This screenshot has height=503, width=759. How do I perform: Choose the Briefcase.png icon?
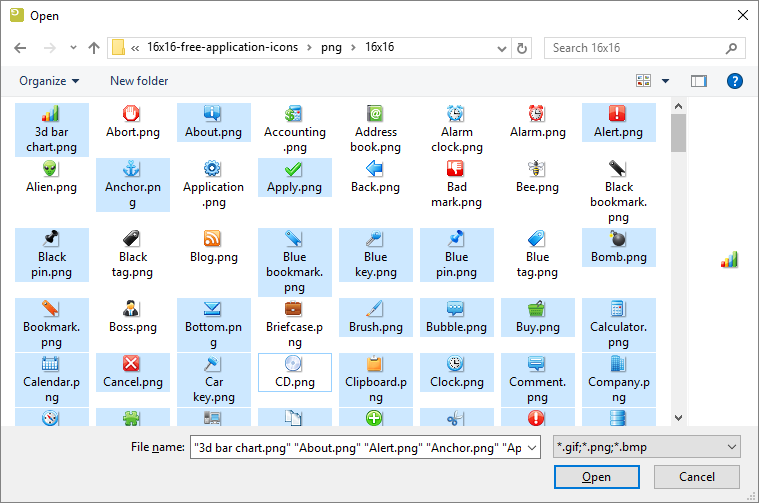[x=294, y=308]
